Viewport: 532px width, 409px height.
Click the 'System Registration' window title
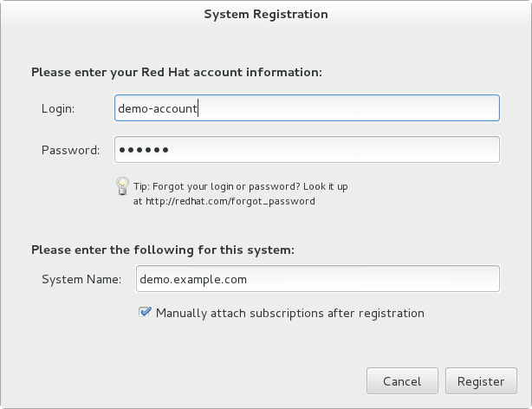[x=266, y=14]
